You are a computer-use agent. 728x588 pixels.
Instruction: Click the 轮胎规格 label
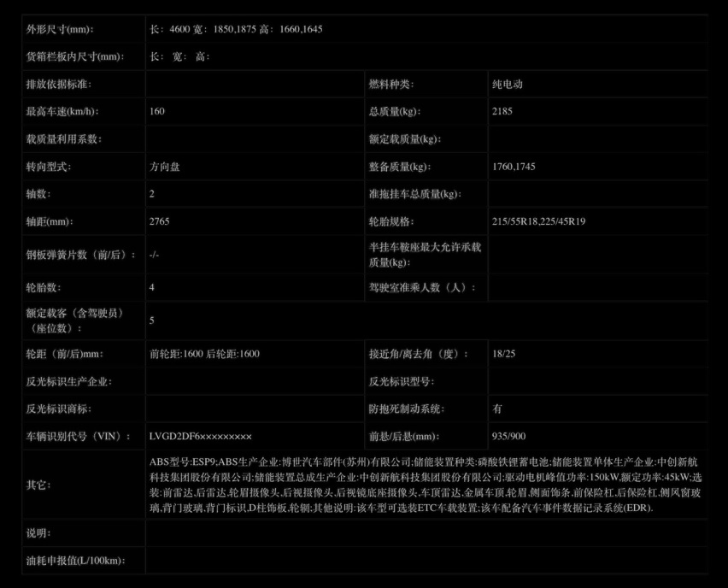pos(391,221)
